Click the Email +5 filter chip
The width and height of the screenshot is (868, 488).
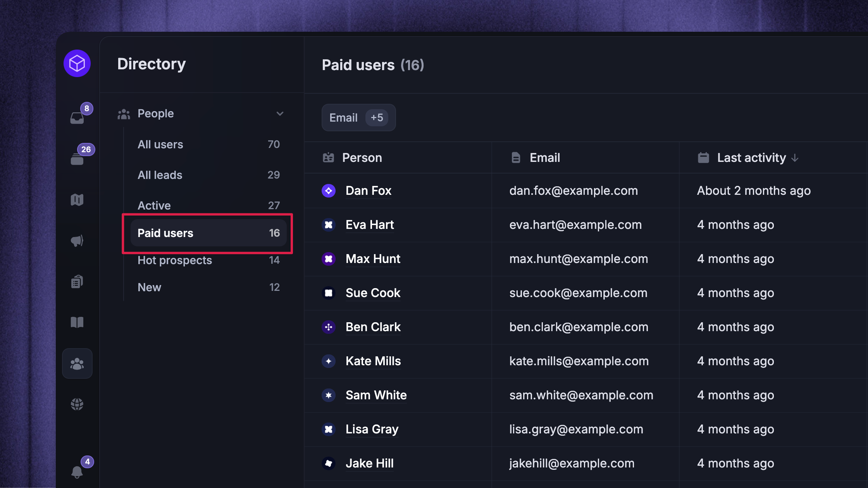[x=358, y=118]
